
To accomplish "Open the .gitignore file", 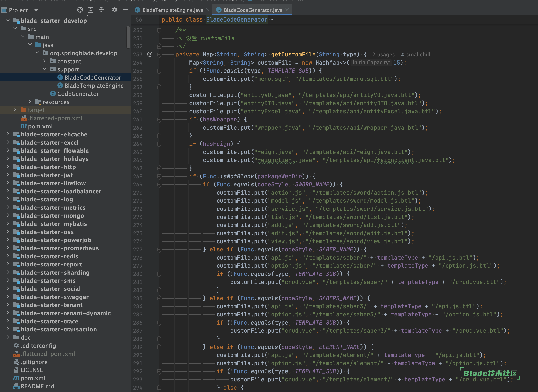I will pos(34,362).
